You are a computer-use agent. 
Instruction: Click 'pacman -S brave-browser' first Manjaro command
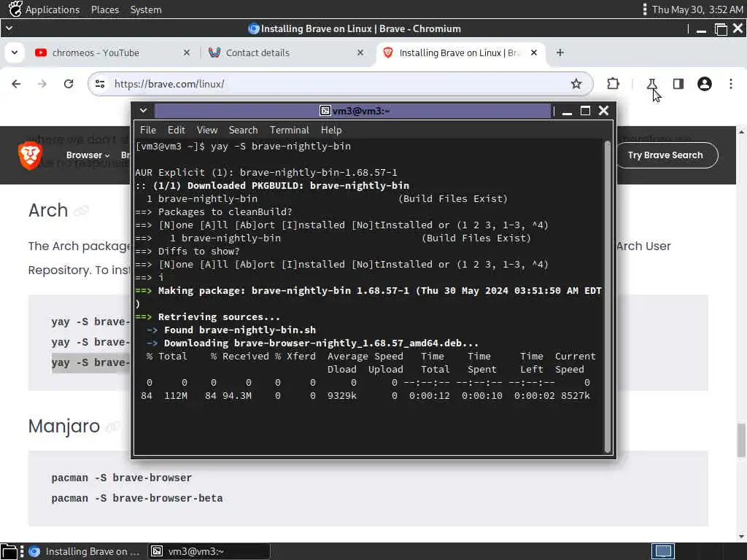122,478
